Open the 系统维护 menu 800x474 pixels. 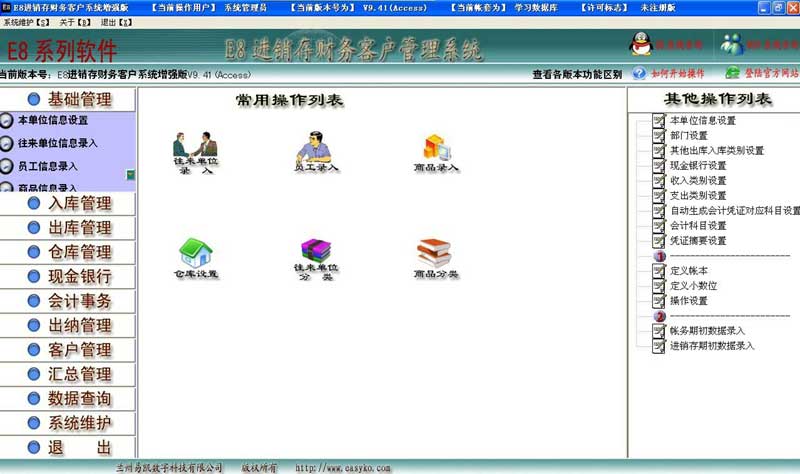[x=27, y=22]
